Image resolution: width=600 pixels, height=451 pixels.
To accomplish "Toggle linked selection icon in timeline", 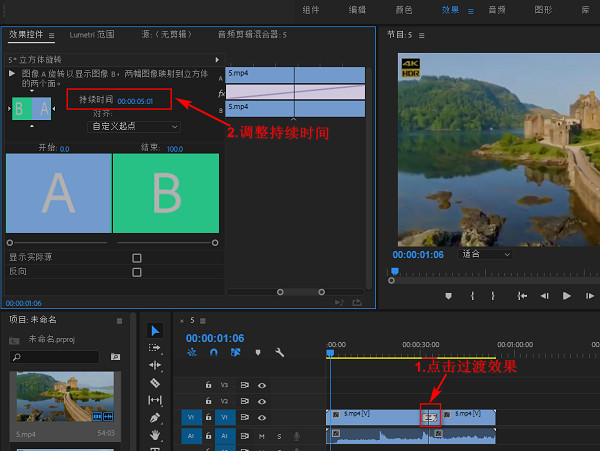I will pos(235,352).
